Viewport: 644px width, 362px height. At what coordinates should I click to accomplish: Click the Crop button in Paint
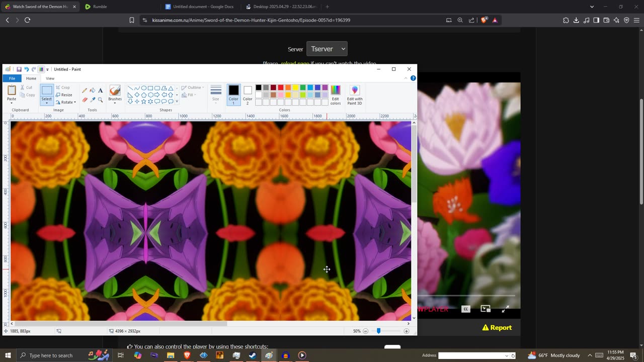pyautogui.click(x=63, y=87)
